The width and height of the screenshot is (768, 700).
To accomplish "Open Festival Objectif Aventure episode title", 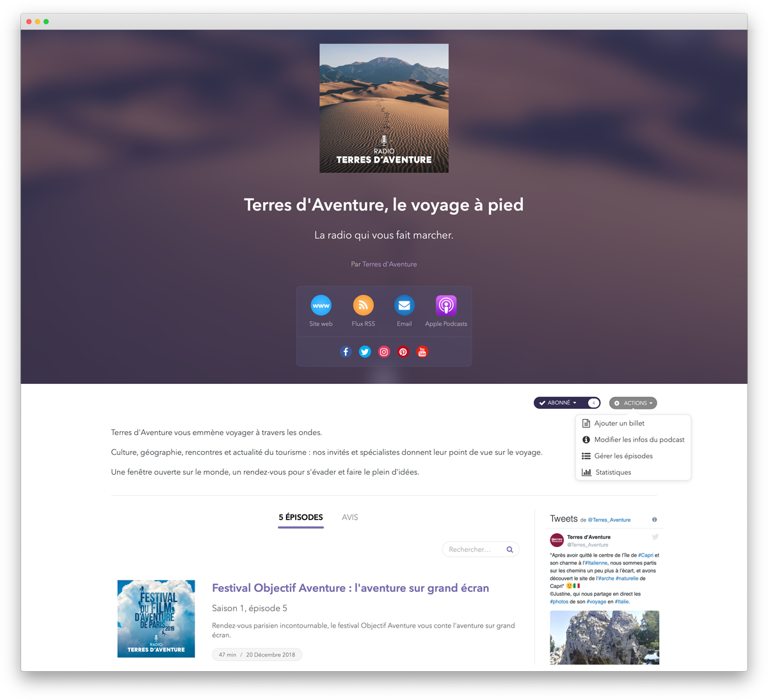I will (x=350, y=588).
